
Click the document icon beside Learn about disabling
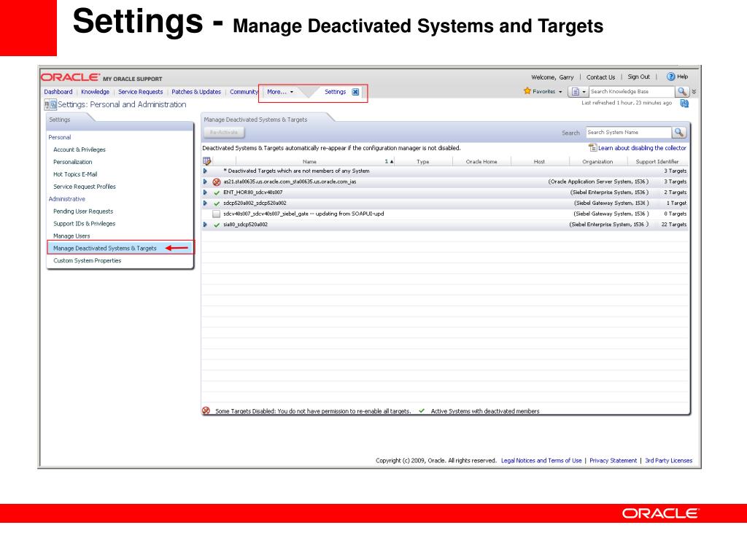pyautogui.click(x=592, y=147)
